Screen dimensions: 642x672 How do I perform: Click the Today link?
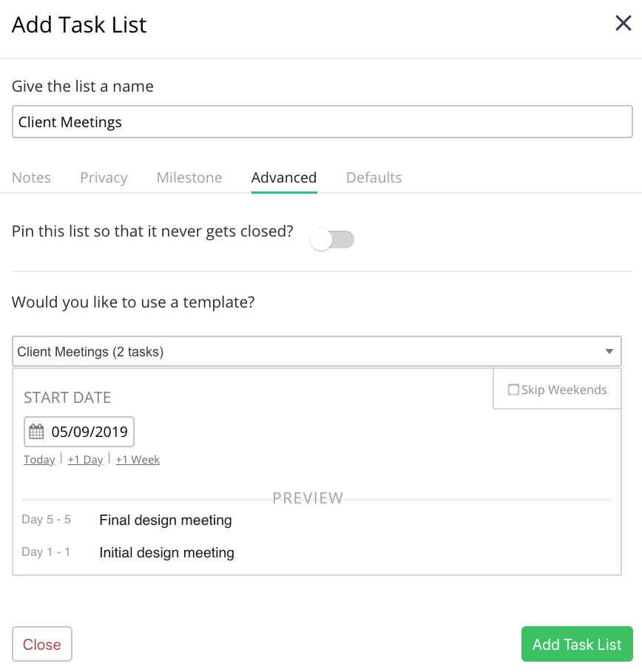tap(39, 460)
